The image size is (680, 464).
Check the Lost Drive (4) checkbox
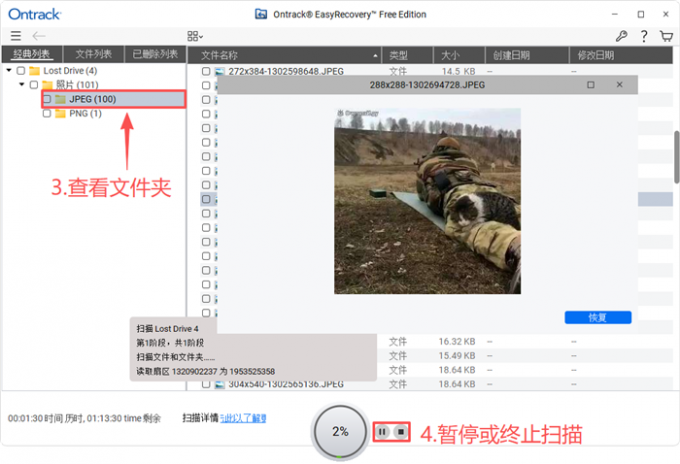click(21, 71)
